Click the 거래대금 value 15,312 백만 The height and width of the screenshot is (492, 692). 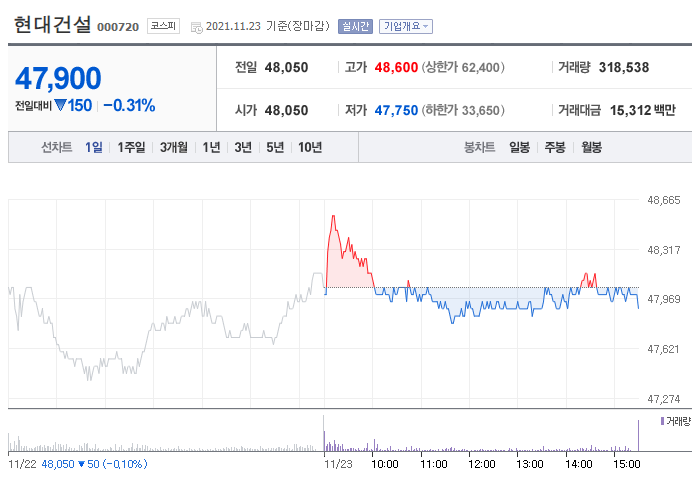[643, 110]
